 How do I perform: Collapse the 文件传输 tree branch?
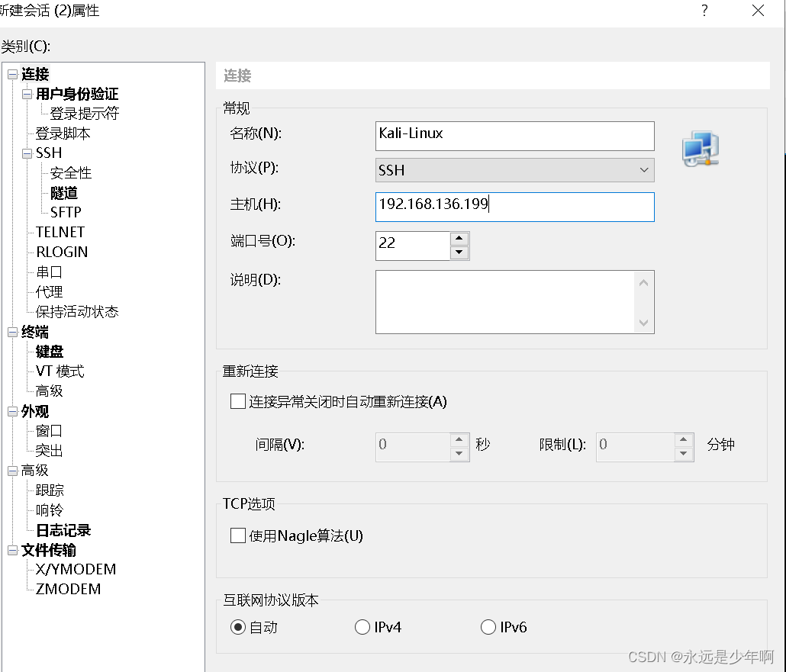point(11,550)
